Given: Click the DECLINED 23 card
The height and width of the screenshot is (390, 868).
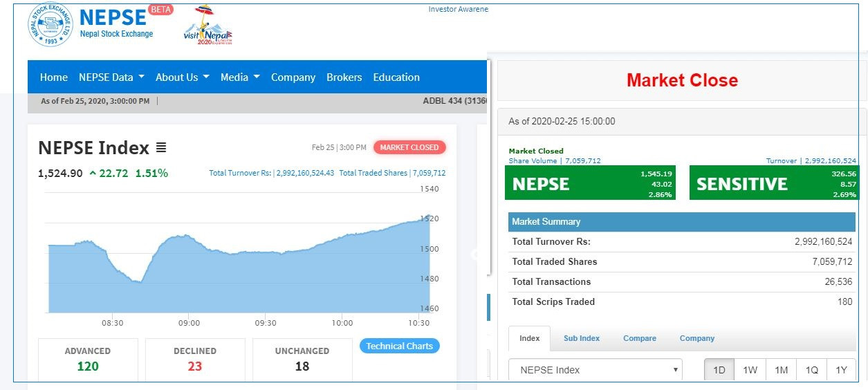Looking at the screenshot, I should click(x=195, y=360).
